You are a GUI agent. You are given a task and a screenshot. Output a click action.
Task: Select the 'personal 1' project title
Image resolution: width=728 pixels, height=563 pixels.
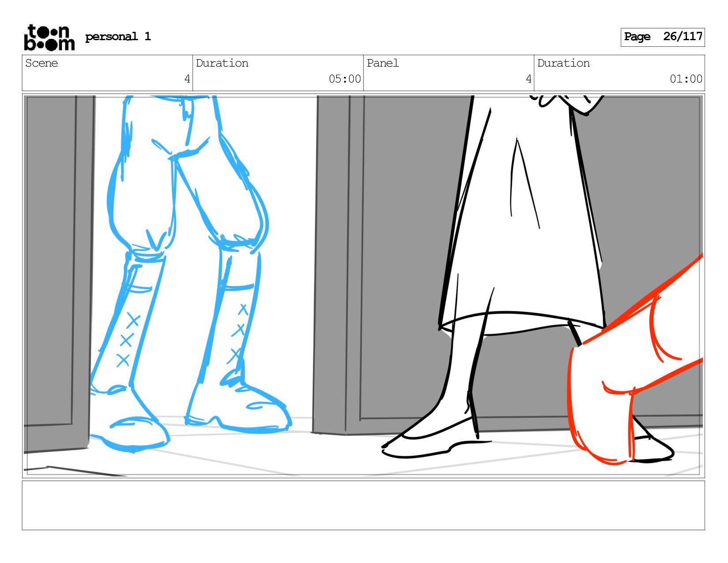point(118,37)
